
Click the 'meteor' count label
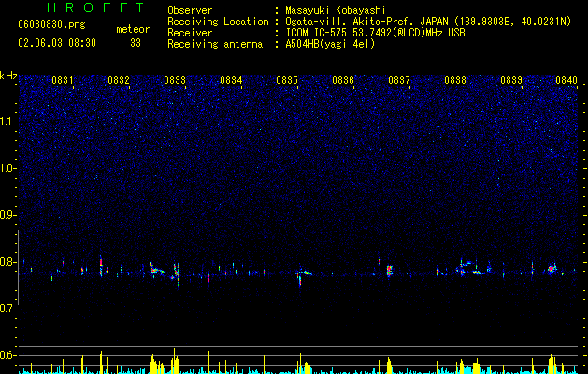133,29
